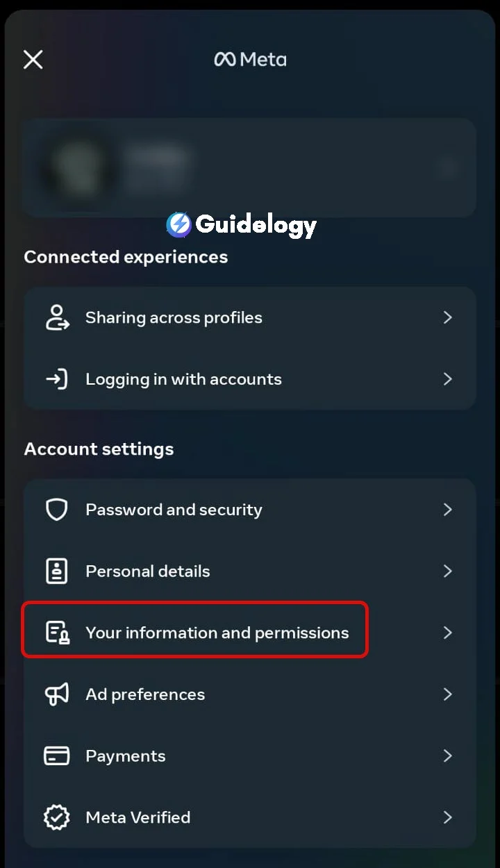Click the Payments credit card icon
Image resolution: width=500 pixels, height=868 pixels.
pyautogui.click(x=57, y=756)
